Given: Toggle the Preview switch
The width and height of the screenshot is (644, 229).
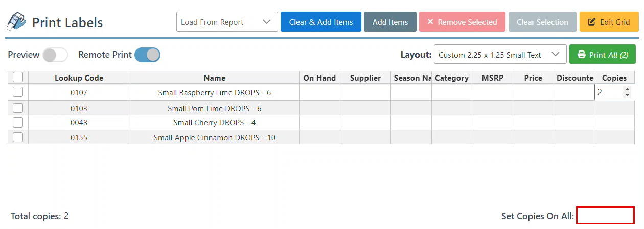Looking at the screenshot, I should click(55, 55).
